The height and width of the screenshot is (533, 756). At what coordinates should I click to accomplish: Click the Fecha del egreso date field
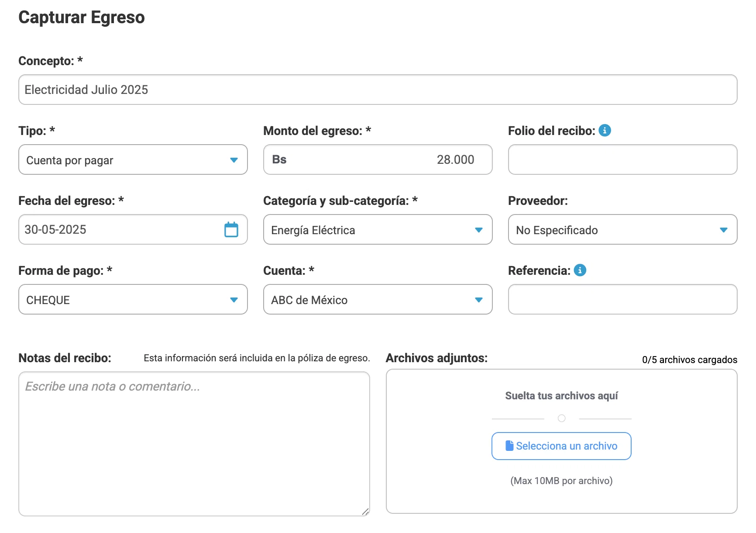pyautogui.click(x=133, y=229)
